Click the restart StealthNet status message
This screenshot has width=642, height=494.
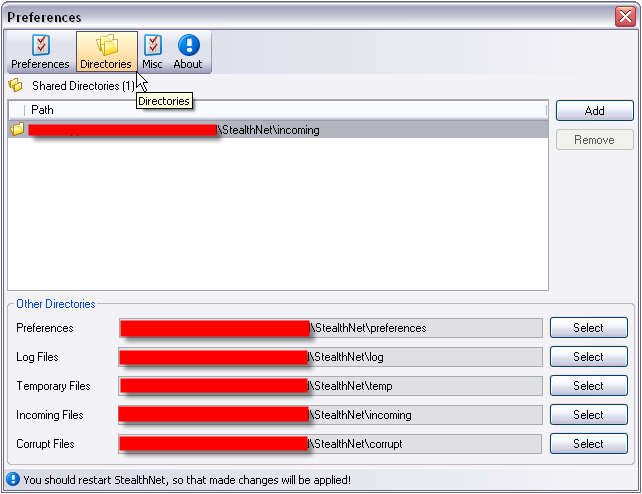187,480
